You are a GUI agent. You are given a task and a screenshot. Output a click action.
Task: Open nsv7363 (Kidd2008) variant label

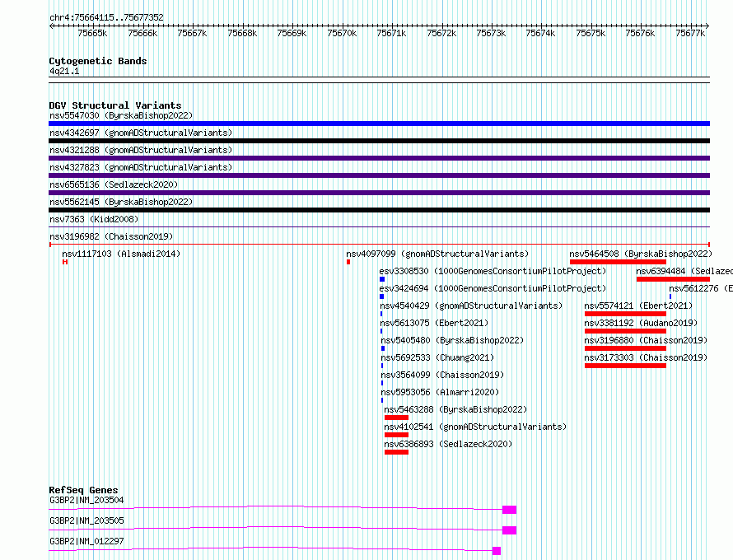[x=94, y=219]
